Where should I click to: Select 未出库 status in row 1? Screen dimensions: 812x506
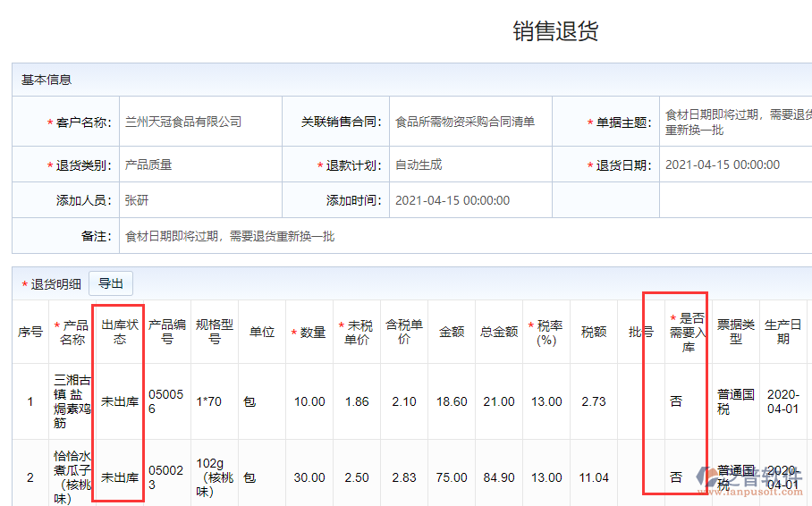[x=119, y=401]
